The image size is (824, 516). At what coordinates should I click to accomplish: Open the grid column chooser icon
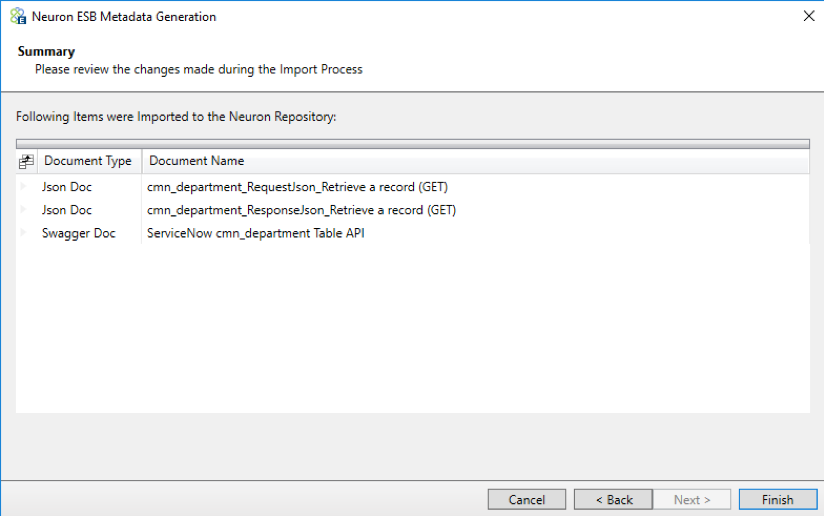tap(26, 161)
